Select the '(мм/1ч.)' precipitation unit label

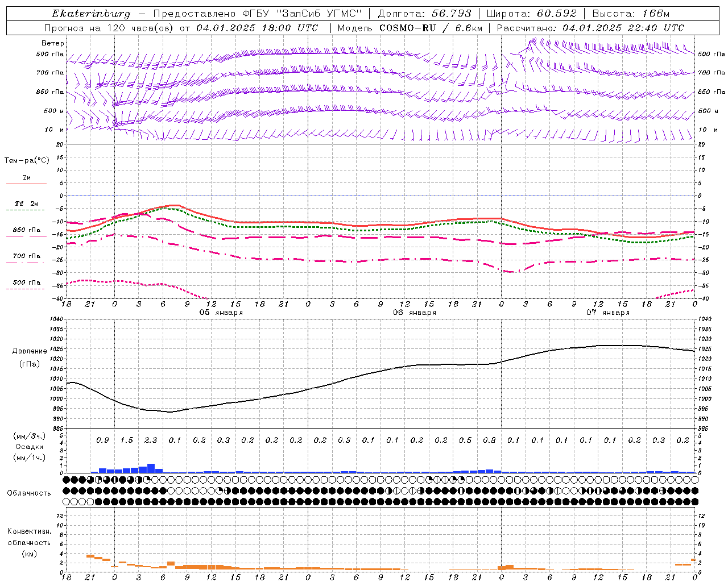click(x=30, y=458)
